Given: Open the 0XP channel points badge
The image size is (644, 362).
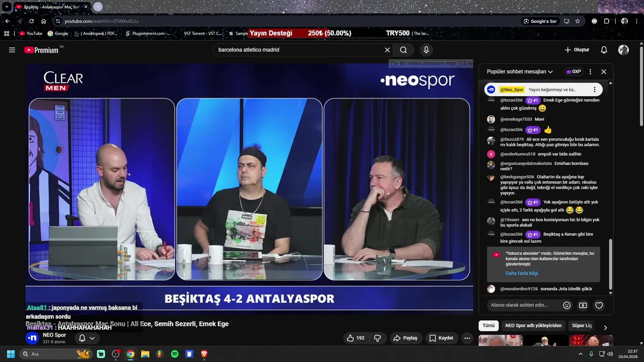Looking at the screenshot, I should coord(573,71).
